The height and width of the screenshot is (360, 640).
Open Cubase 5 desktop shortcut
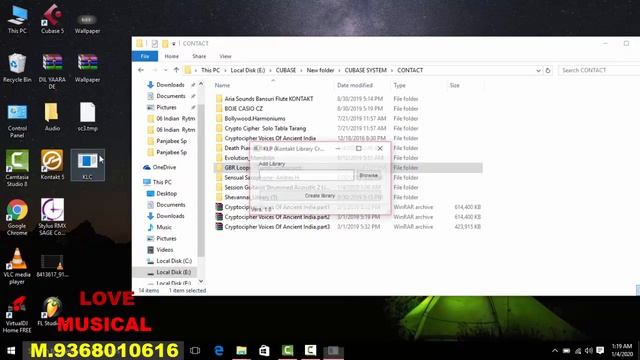[x=52, y=19]
